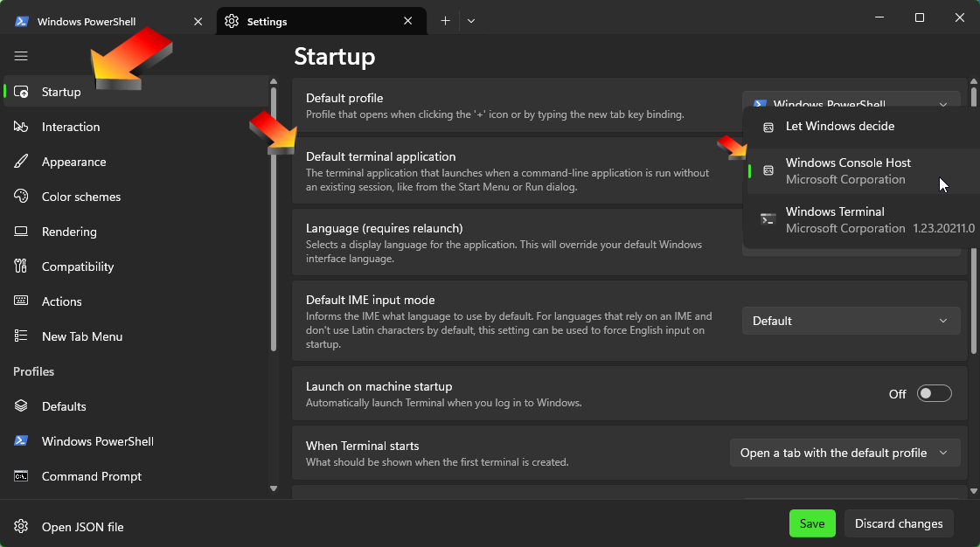Open Color schemes palette icon
The height and width of the screenshot is (547, 980).
pyautogui.click(x=22, y=197)
